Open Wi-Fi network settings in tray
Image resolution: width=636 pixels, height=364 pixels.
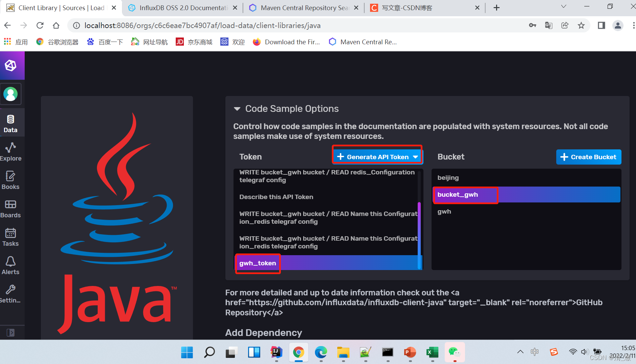point(573,352)
